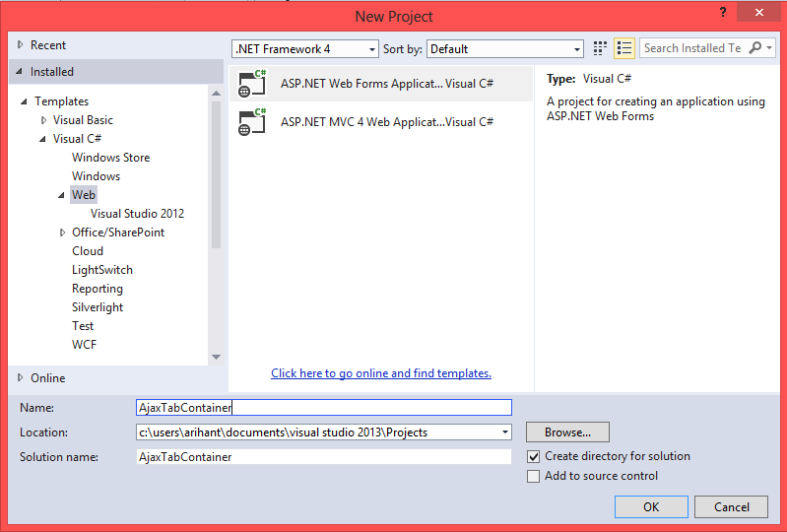Select the Reporting template category
This screenshot has width=787, height=532.
(98, 289)
